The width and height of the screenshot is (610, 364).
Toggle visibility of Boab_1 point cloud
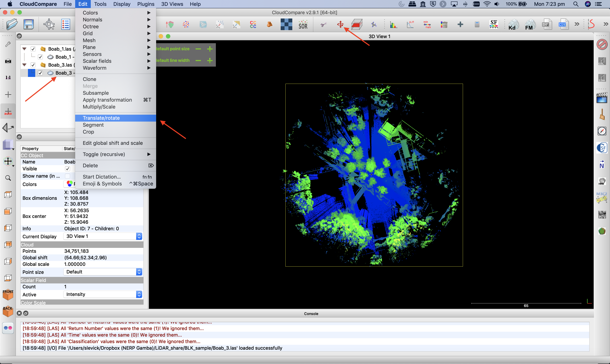(40, 57)
